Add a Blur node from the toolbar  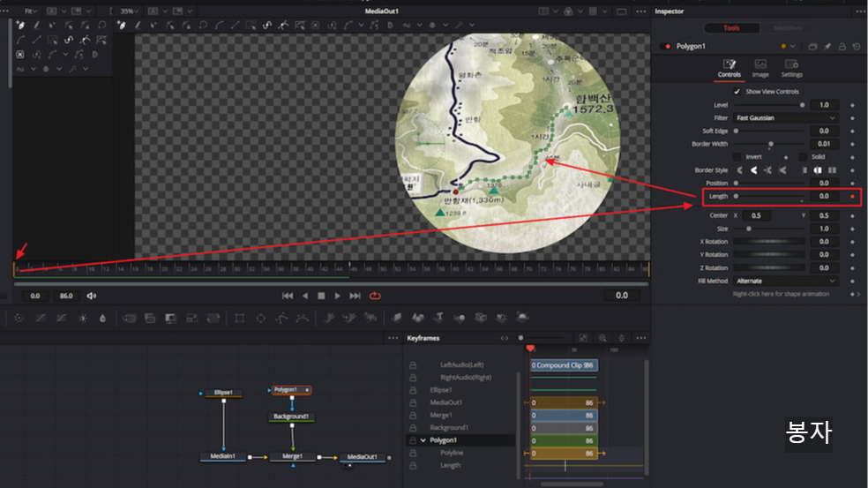tap(102, 318)
